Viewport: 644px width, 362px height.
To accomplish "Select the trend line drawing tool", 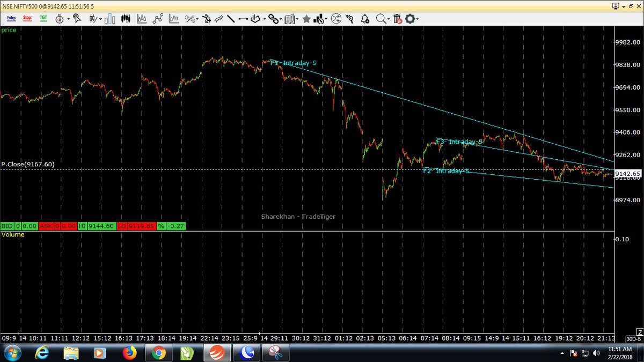I will click(x=230, y=18).
